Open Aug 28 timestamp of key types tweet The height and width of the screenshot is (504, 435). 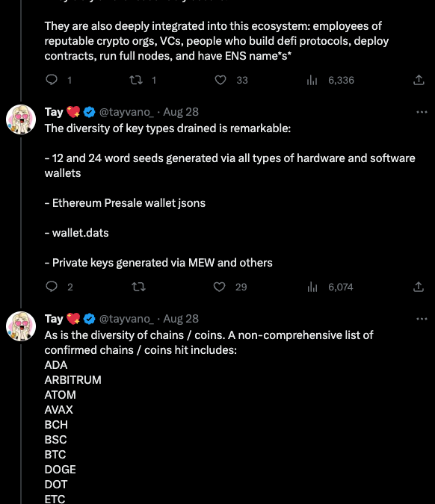click(181, 112)
